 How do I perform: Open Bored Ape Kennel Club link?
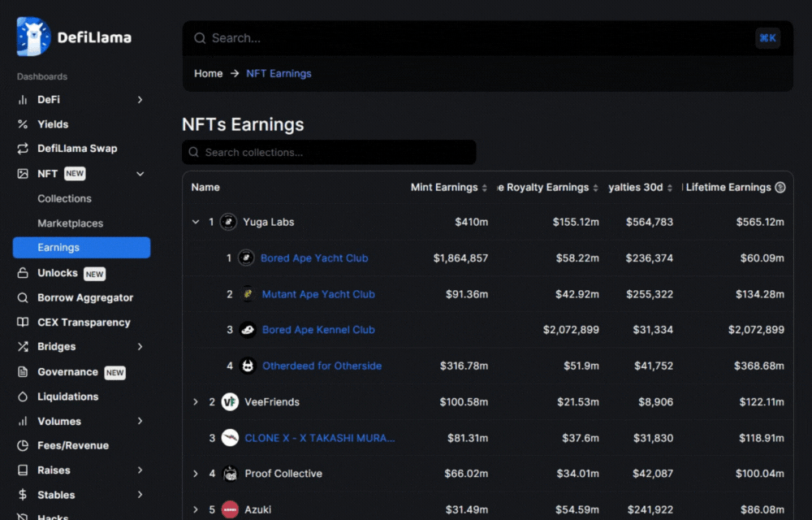pos(318,330)
